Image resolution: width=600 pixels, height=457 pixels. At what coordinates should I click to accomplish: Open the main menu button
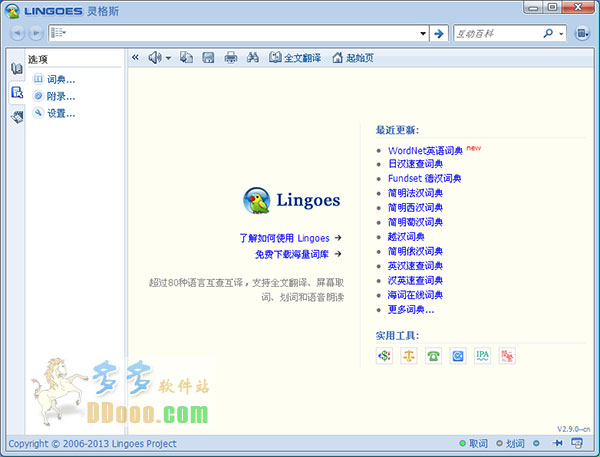coord(582,33)
